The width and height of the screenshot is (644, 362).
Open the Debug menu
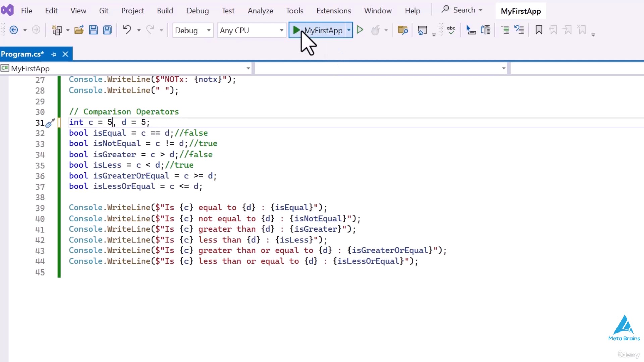click(x=198, y=11)
